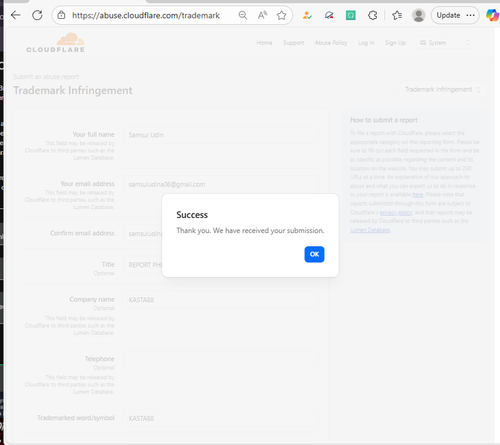Click the Company name field
Screen dimensions: 500x445
point(220,300)
